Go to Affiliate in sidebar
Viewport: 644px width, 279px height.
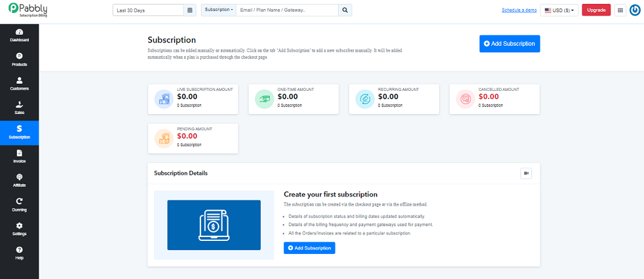click(x=19, y=181)
